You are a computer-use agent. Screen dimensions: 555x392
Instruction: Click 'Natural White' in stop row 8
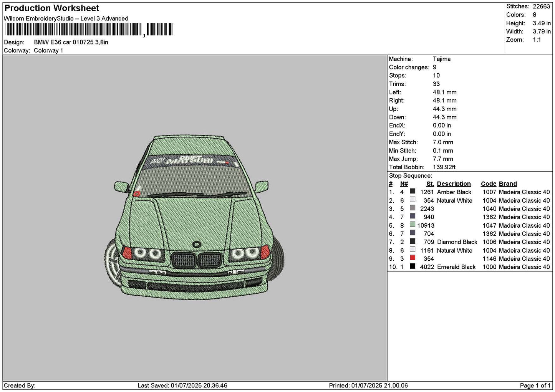pos(454,251)
